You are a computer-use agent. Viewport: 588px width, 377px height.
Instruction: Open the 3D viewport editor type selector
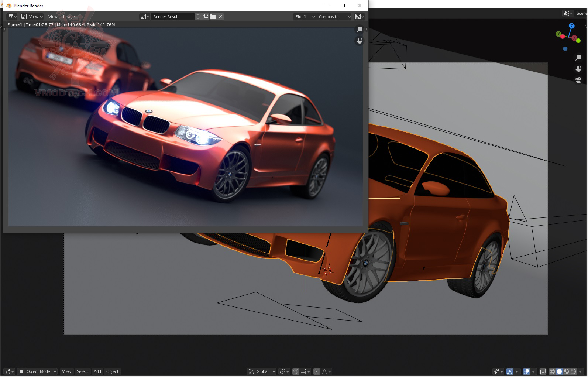click(x=9, y=371)
